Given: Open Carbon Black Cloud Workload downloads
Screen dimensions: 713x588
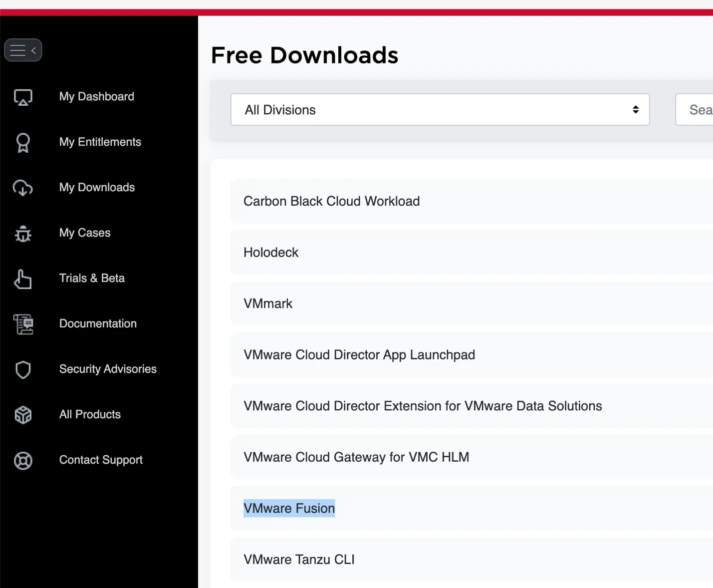Looking at the screenshot, I should [x=472, y=201].
